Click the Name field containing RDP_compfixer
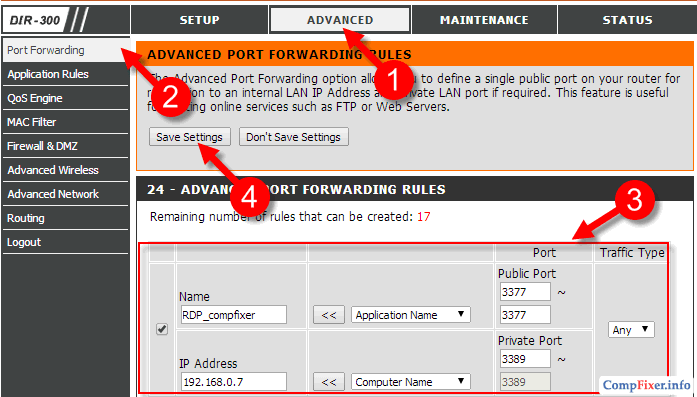697x397 pixels. pyautogui.click(x=233, y=315)
